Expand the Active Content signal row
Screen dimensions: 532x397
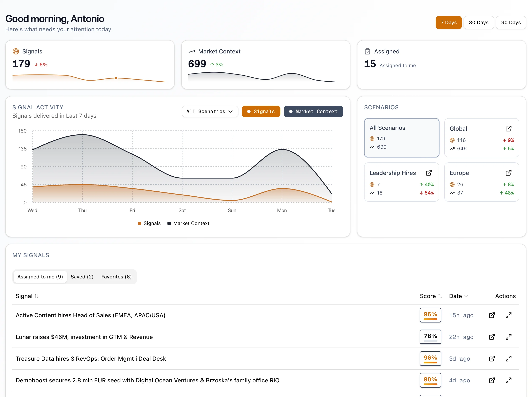pos(508,315)
